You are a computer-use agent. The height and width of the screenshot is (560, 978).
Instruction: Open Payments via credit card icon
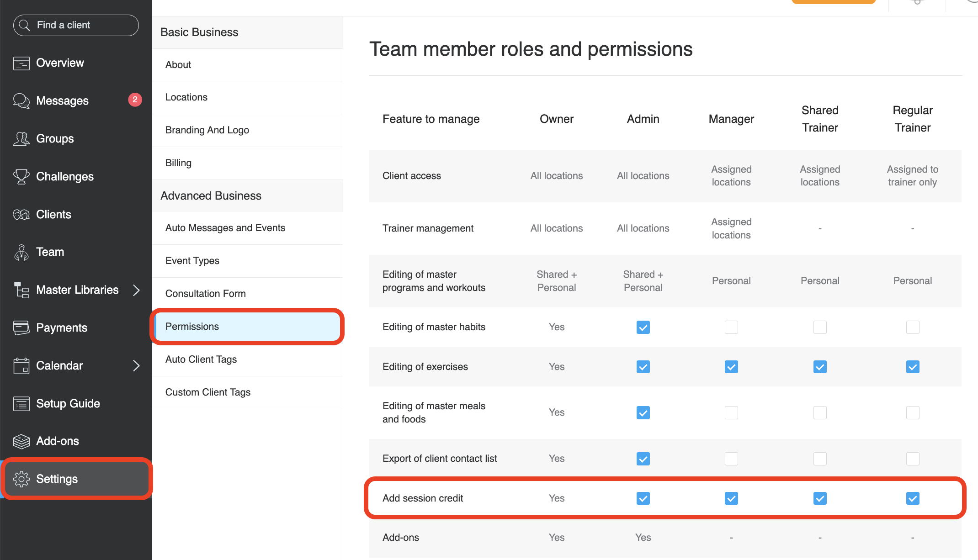tap(21, 328)
